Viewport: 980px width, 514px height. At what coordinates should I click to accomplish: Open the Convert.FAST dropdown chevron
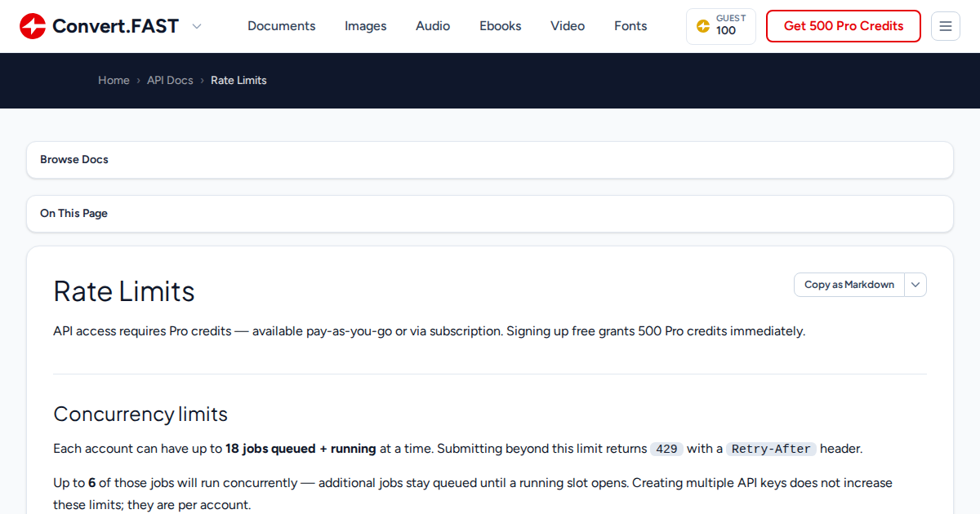(197, 26)
